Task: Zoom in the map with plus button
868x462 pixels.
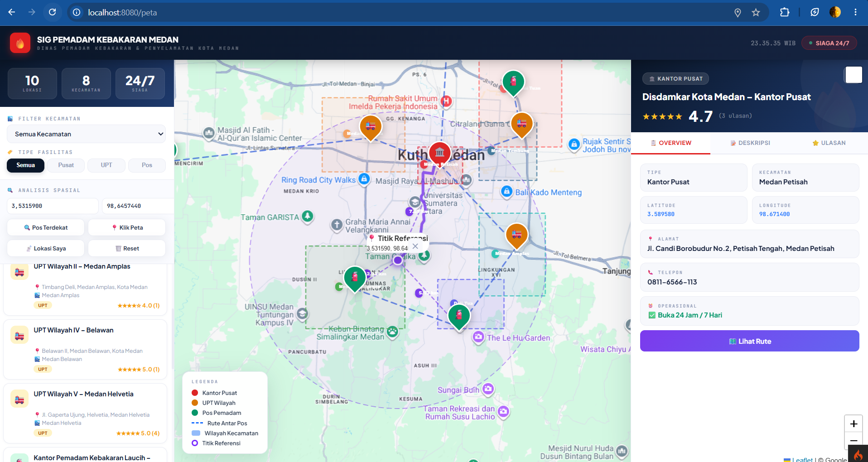Action: [x=854, y=423]
